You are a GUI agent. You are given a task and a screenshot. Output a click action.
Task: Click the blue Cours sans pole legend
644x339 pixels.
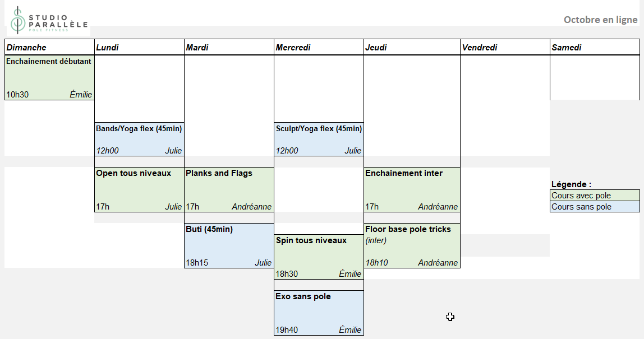[595, 207]
